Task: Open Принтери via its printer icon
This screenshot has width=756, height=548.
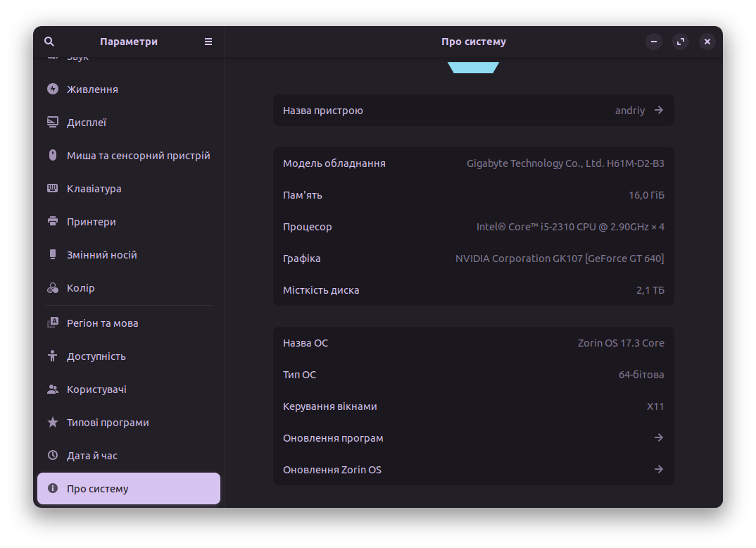Action: click(x=53, y=222)
